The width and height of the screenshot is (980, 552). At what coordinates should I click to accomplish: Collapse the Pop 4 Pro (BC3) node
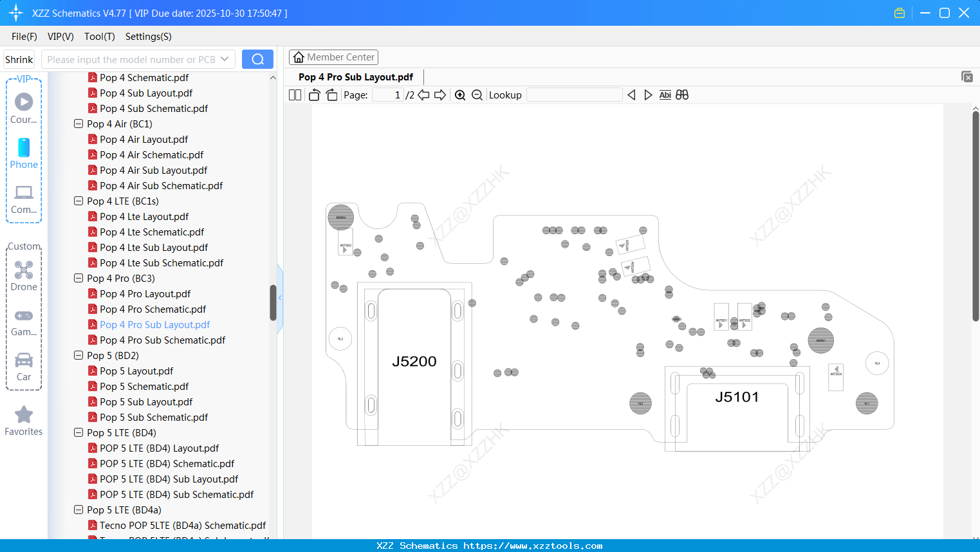78,278
